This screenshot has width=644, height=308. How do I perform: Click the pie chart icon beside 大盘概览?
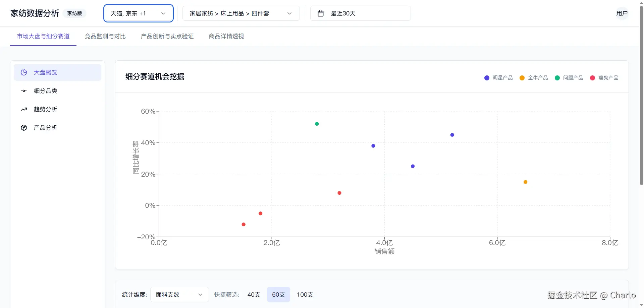[x=24, y=72]
